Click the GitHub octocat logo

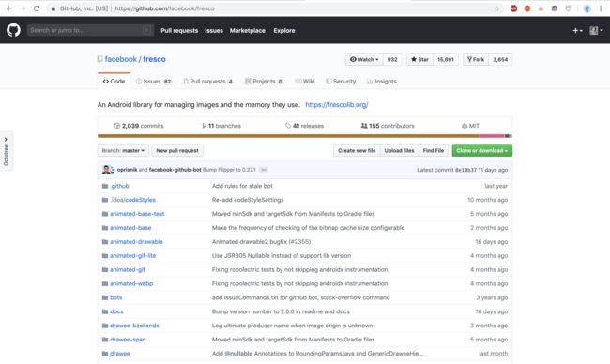coord(13,30)
